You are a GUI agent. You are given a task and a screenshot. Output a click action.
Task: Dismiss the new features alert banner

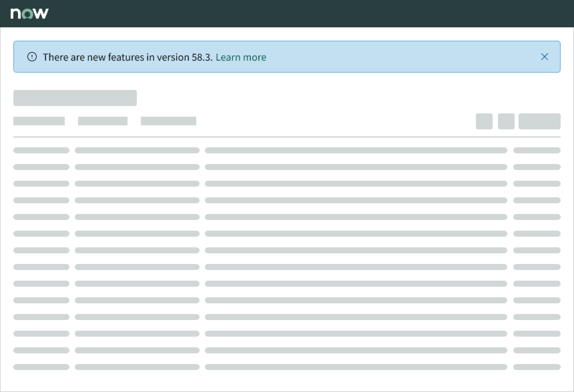(x=544, y=57)
